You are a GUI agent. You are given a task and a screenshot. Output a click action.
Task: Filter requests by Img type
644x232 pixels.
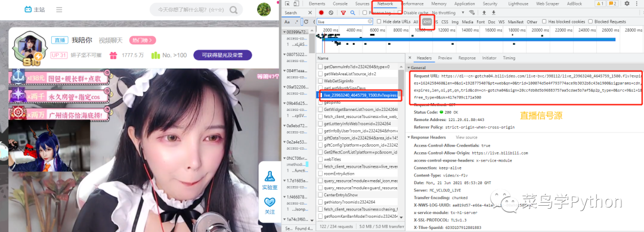pos(454,21)
